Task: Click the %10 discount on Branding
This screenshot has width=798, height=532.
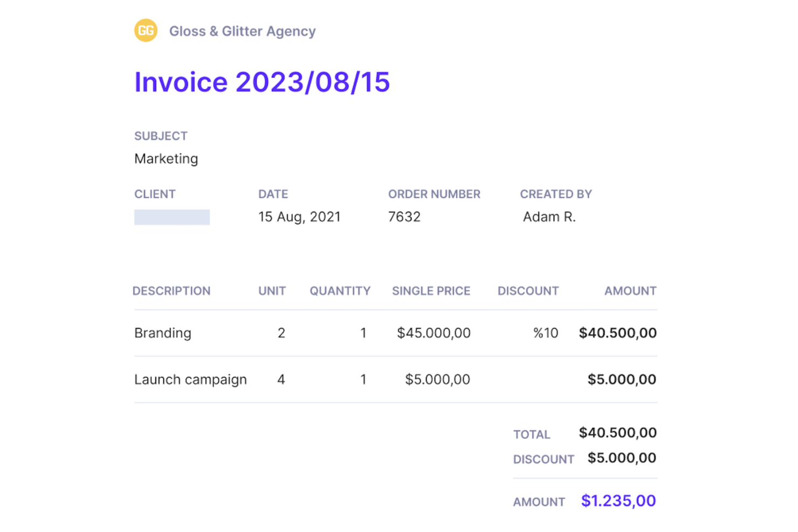Action: (x=545, y=333)
